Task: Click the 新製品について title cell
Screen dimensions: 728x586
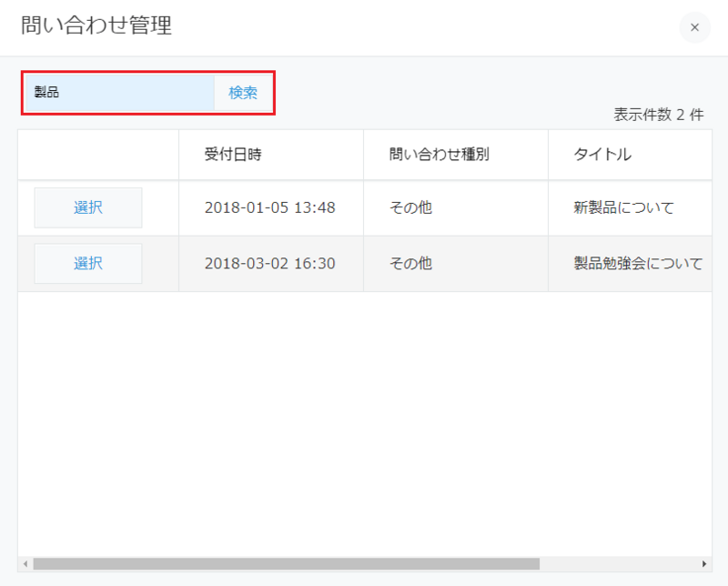Action: click(x=623, y=207)
